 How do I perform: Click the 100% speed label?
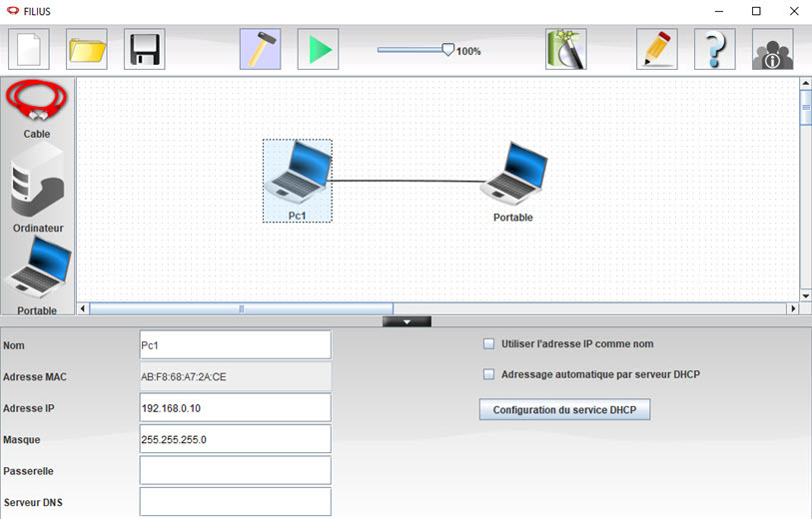click(468, 51)
